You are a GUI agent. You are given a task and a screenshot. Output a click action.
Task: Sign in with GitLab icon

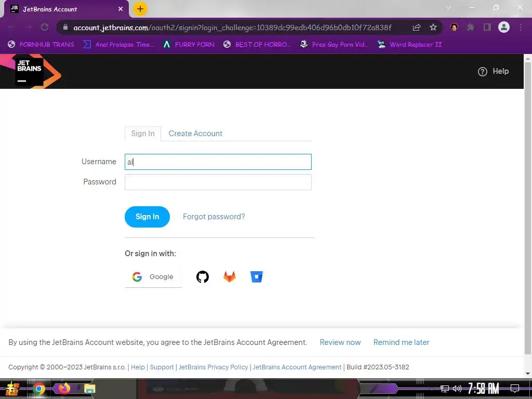pos(230,277)
